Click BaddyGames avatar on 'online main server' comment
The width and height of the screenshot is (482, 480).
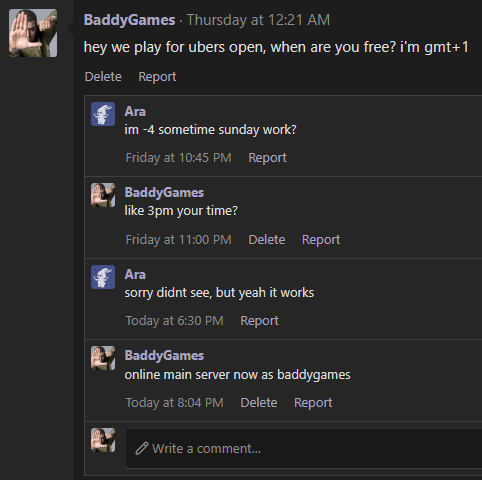coord(103,358)
